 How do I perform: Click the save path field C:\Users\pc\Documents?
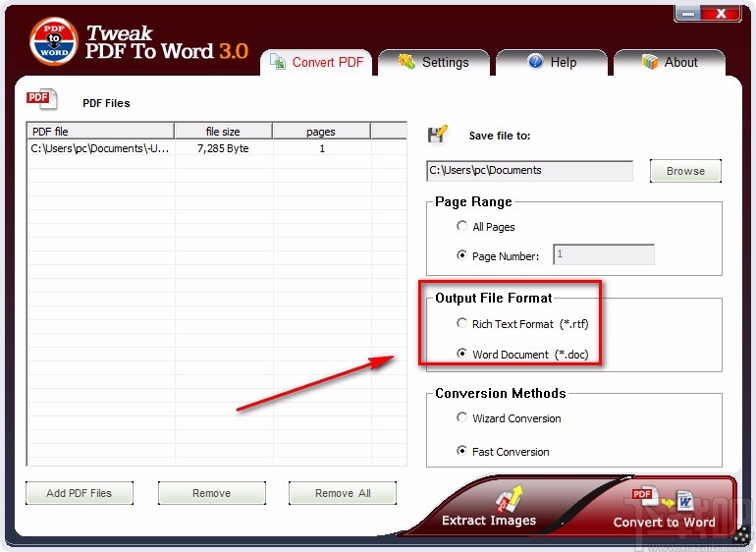pyautogui.click(x=529, y=171)
